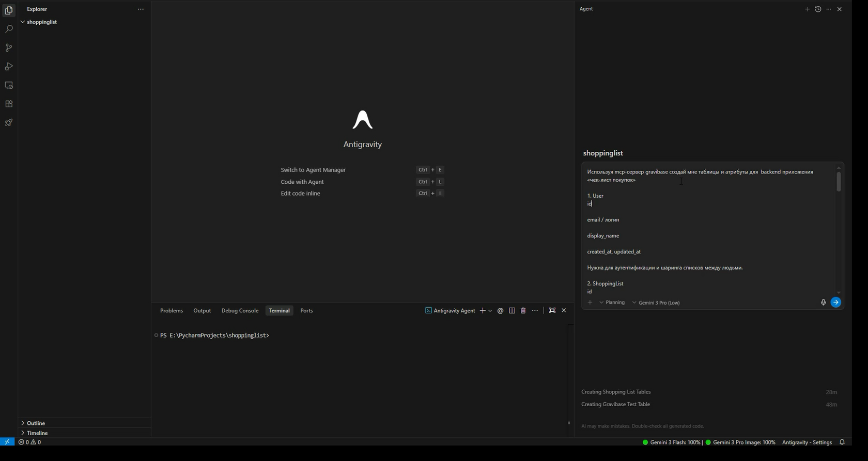Open Source Control view icon
Viewport: 868px width, 461px height.
click(9, 48)
